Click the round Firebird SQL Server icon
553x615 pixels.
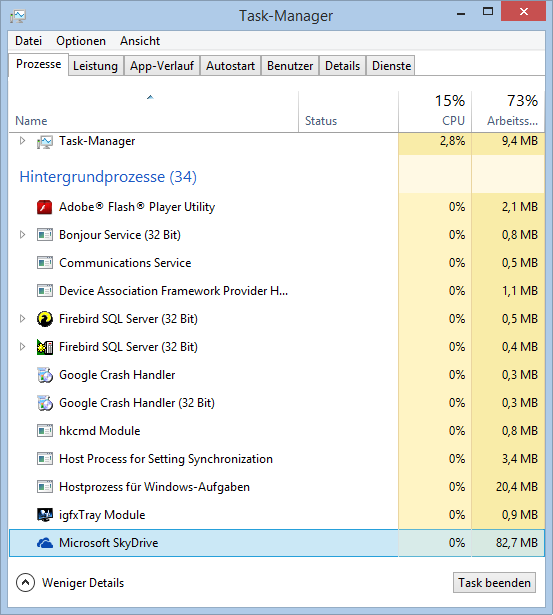click(x=45, y=319)
